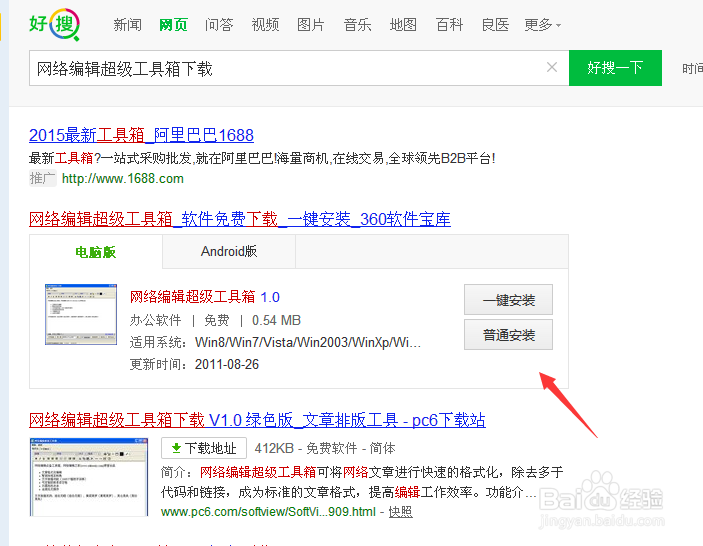The width and height of the screenshot is (703, 546).
Task: Expand the 更多 dropdown
Action: (x=542, y=25)
